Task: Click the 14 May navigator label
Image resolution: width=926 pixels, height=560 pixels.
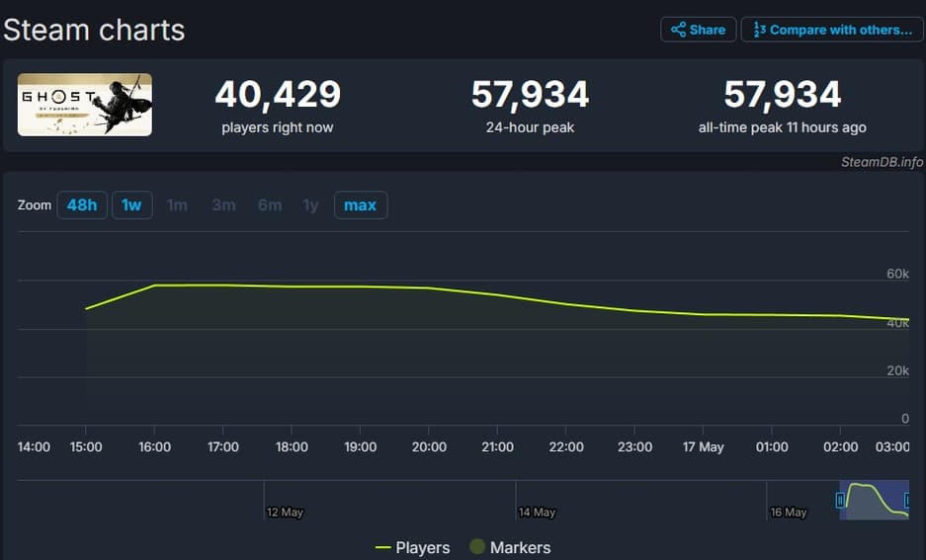Action: click(537, 513)
